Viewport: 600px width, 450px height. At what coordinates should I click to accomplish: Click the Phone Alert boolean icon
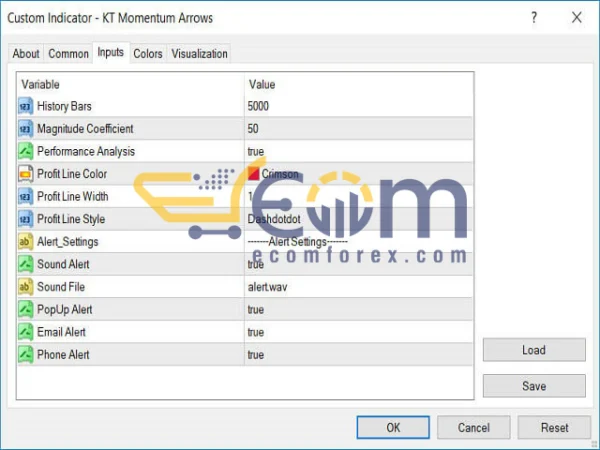pos(25,355)
